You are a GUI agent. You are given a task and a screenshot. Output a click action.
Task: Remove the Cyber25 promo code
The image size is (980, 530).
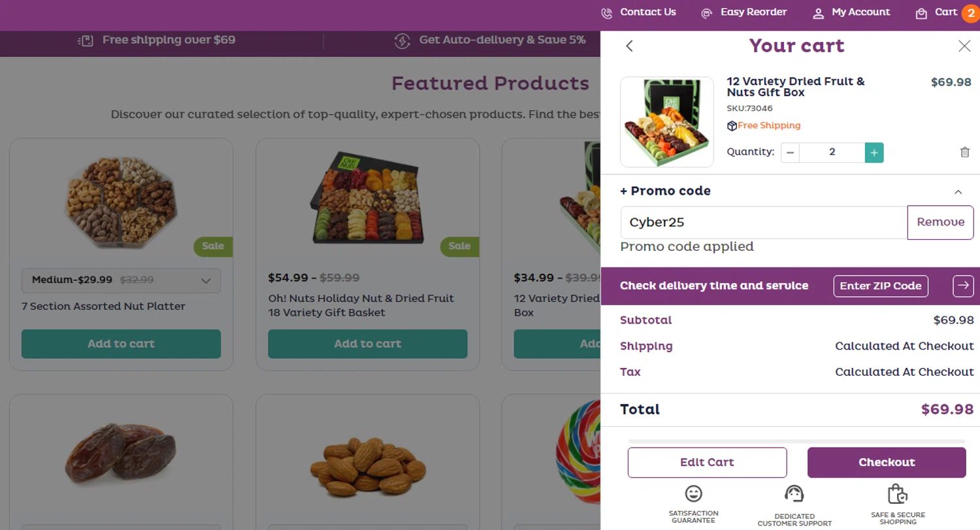tap(940, 222)
